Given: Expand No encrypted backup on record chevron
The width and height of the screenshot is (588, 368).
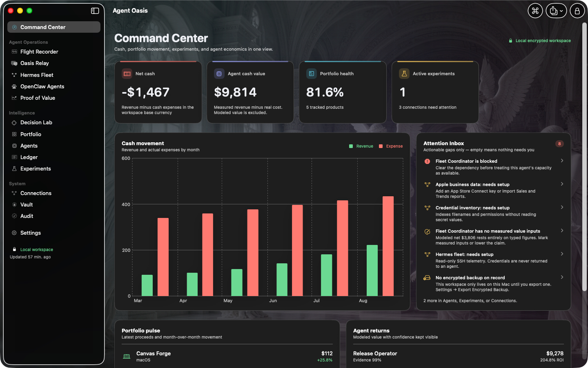Looking at the screenshot, I should (x=562, y=277).
